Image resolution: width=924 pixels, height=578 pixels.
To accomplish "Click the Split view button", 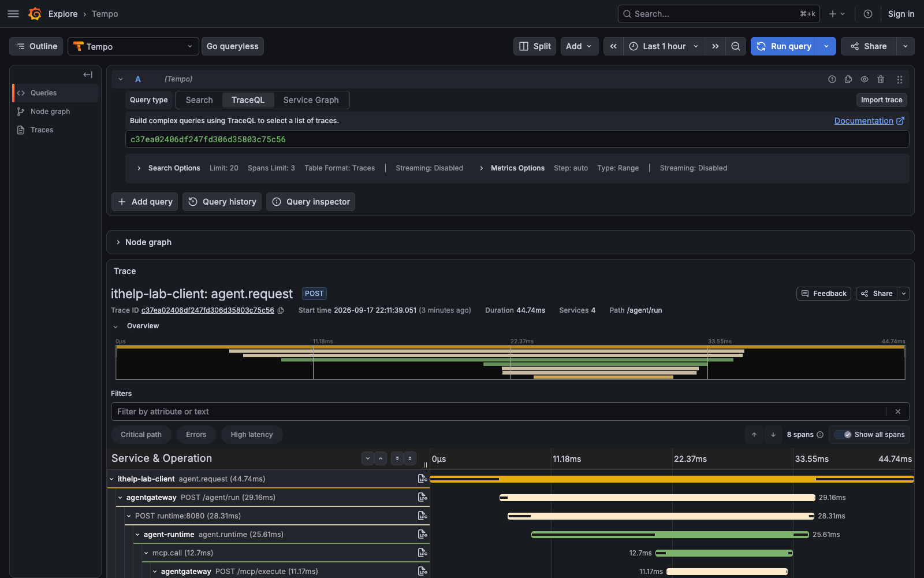I will (x=535, y=46).
